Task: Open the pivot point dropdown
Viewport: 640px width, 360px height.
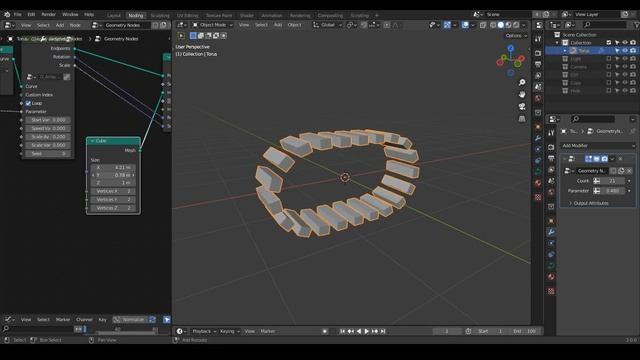Action: [351, 25]
